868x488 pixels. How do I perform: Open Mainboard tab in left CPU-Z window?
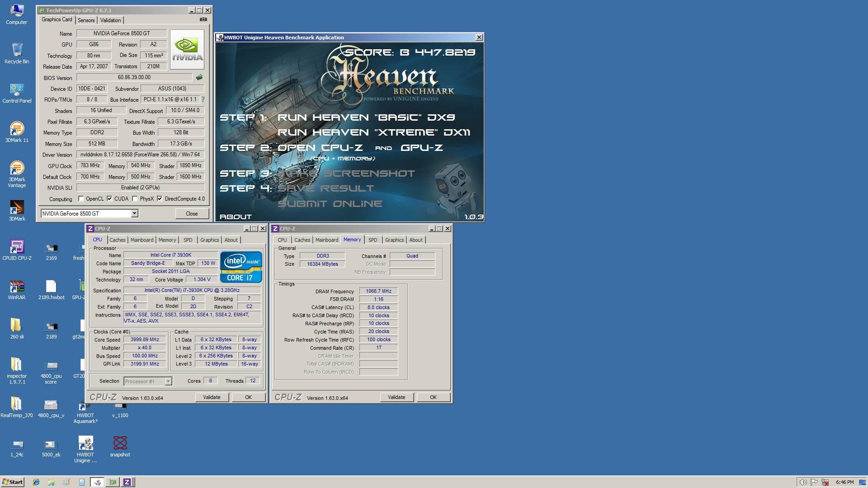click(x=142, y=240)
